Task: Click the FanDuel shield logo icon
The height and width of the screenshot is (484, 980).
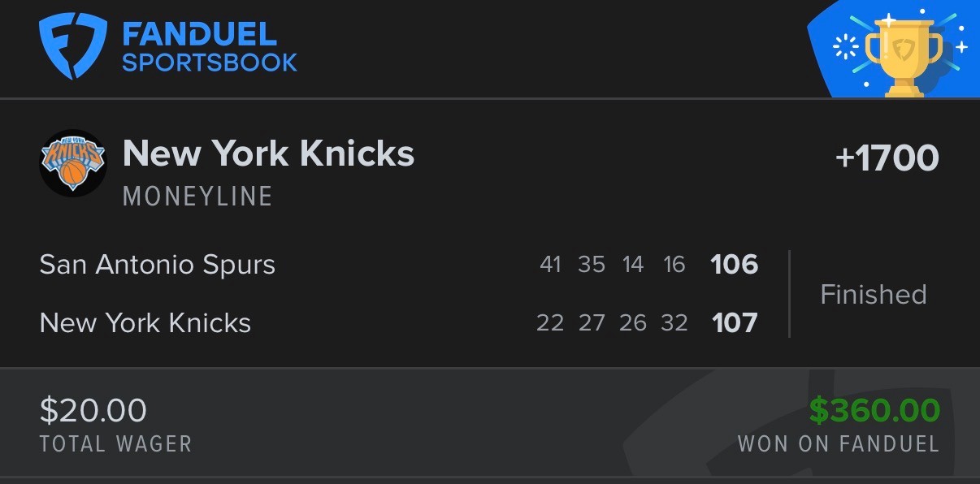Action: [x=73, y=47]
